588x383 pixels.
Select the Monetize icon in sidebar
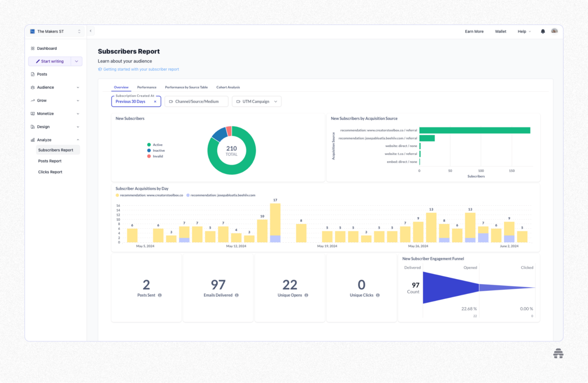pos(33,114)
